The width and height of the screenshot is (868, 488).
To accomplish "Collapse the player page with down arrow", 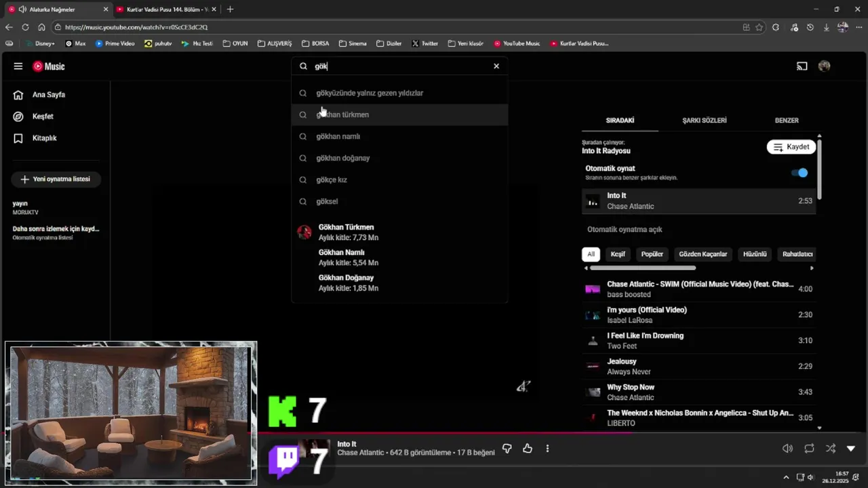I will 851,449.
